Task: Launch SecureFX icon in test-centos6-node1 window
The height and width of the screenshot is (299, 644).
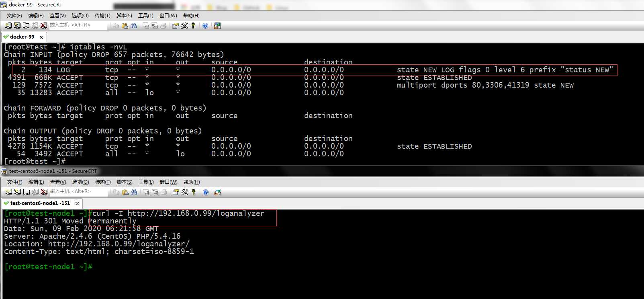Action: point(218,192)
